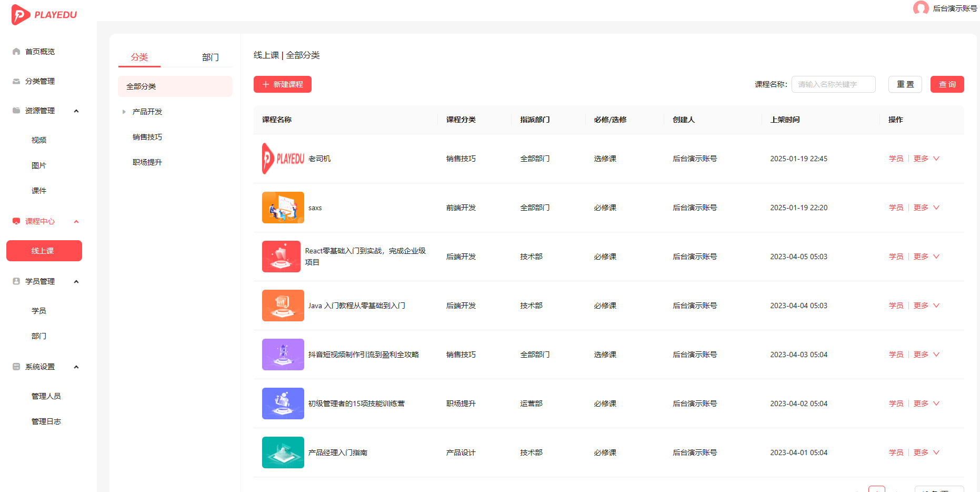Click the 学员管理 user icon
The image size is (980, 492).
click(x=16, y=281)
